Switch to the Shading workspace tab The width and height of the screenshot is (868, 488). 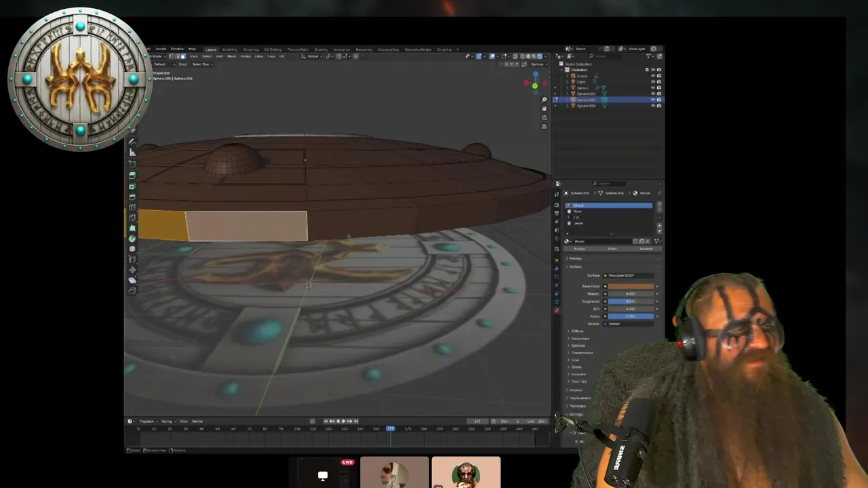[321, 49]
